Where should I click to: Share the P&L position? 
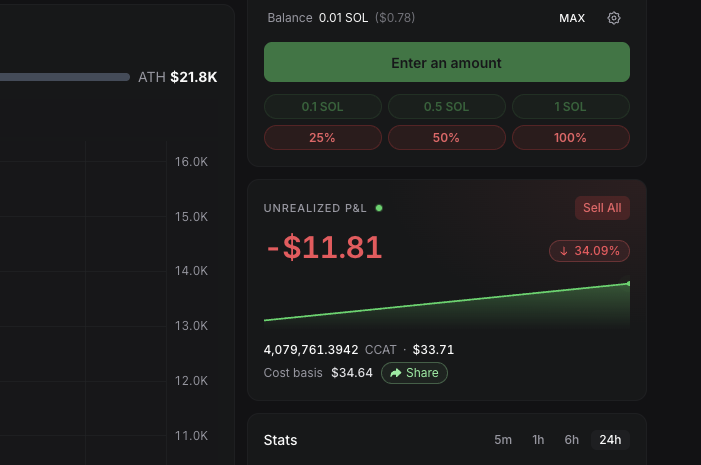click(414, 373)
